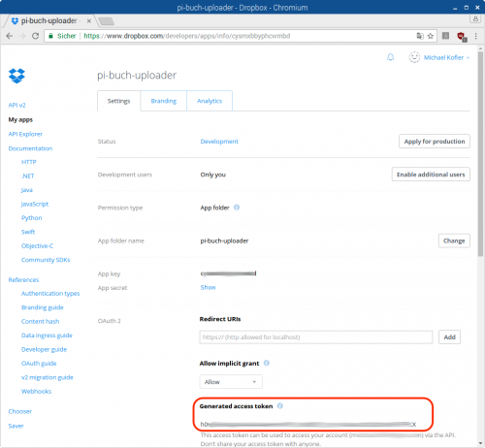
Task: Open API v2 in the sidebar
Action: coord(16,105)
